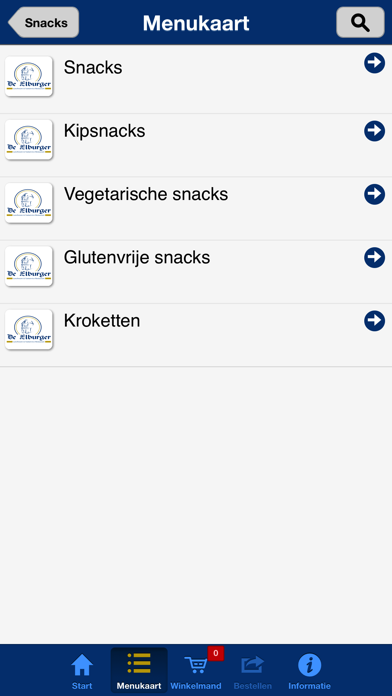The image size is (392, 696).
Task: Tap the red cart count badge
Action: (x=216, y=653)
